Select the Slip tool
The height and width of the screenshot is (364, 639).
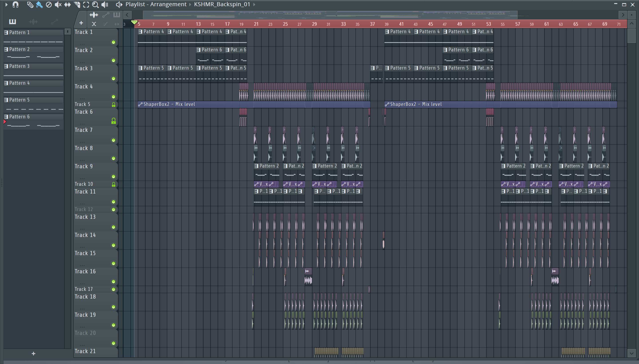pos(67,4)
